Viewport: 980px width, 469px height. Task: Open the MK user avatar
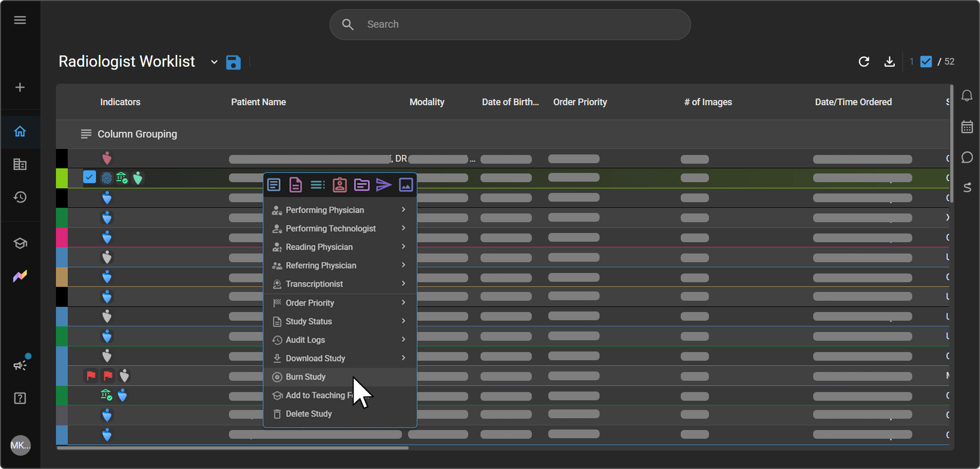pos(21,445)
